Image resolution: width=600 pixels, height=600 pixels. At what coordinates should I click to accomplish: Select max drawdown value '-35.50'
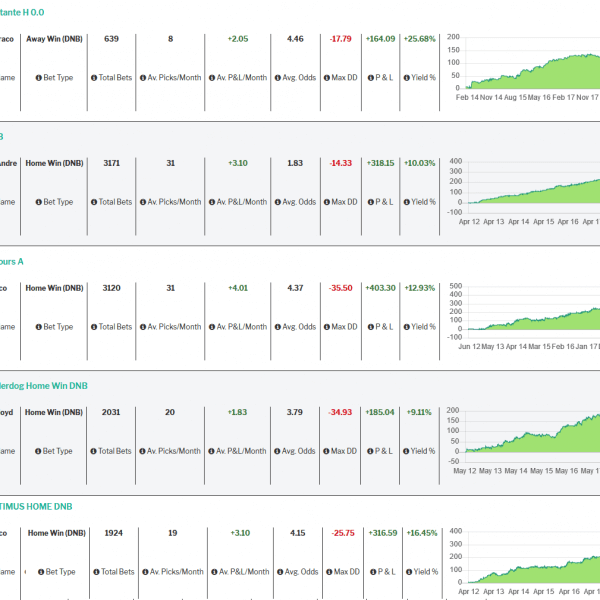(341, 288)
